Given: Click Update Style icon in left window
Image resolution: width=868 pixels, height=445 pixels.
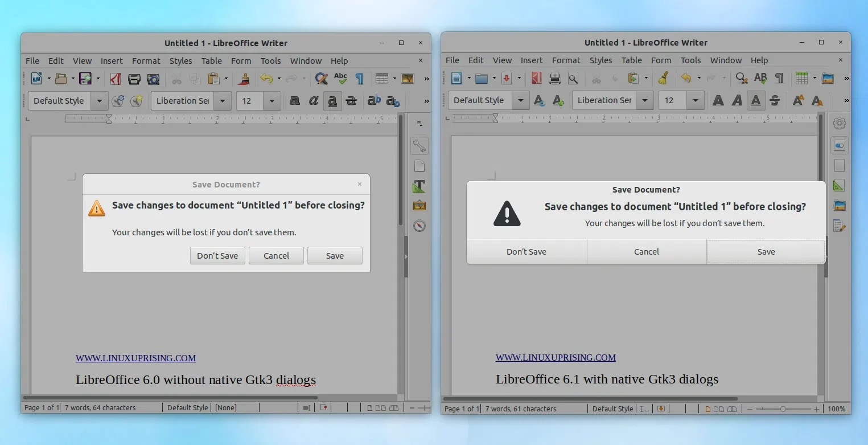Looking at the screenshot, I should 118,101.
